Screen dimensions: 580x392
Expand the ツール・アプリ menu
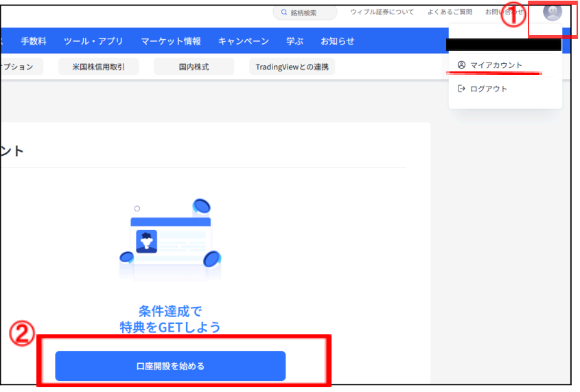[x=93, y=41]
